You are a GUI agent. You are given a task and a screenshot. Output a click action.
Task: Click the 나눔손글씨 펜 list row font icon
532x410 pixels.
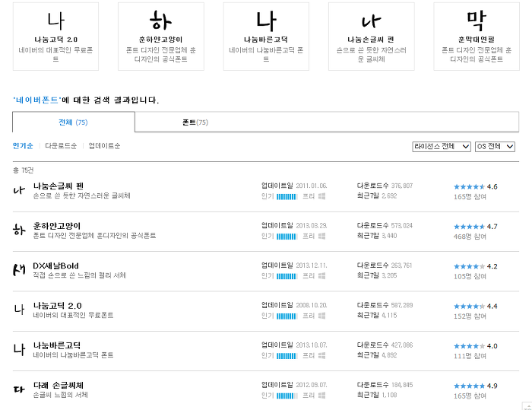(x=19, y=191)
